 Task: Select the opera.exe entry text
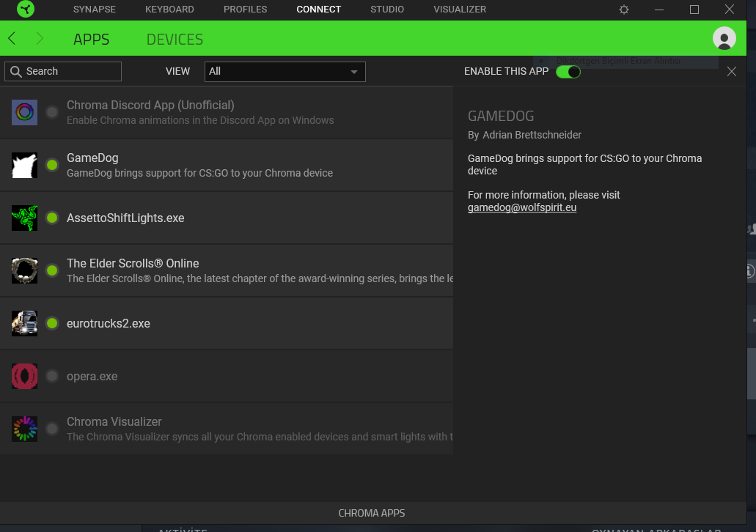pos(92,377)
